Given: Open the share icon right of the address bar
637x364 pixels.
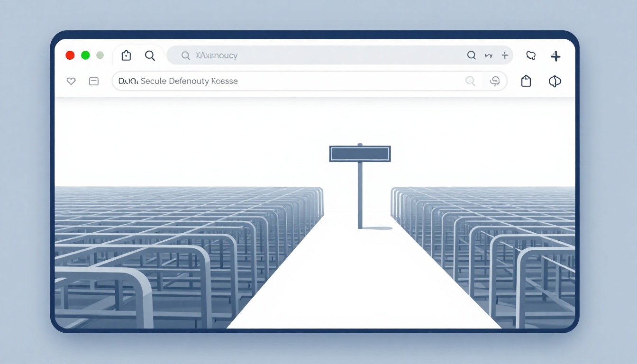Looking at the screenshot, I should pos(526,81).
